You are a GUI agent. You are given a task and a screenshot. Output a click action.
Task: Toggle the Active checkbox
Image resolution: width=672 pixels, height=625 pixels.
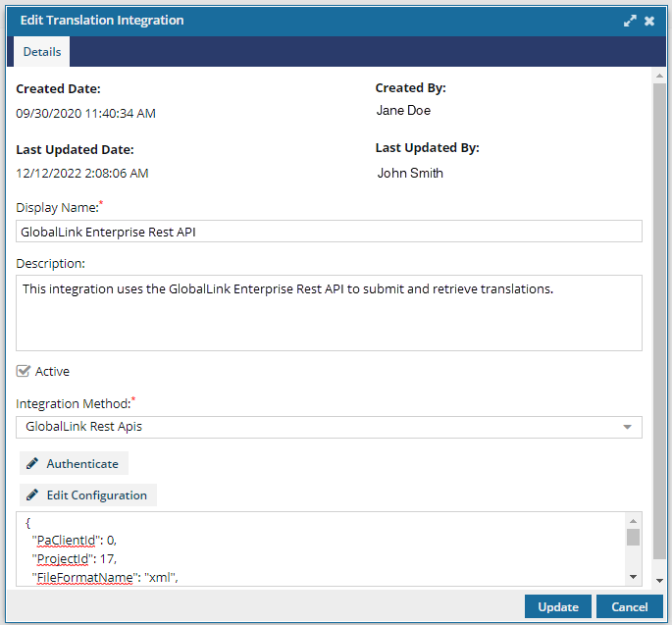24,371
